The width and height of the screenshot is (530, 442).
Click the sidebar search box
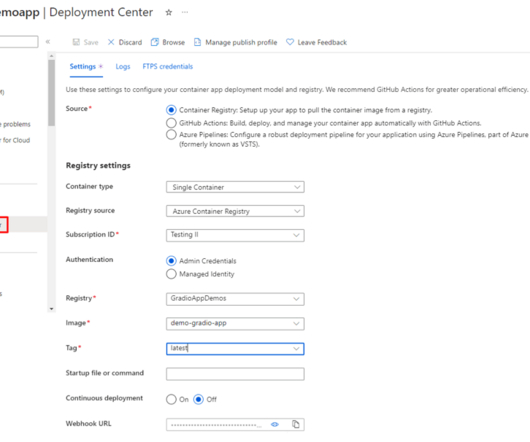pyautogui.click(x=19, y=42)
